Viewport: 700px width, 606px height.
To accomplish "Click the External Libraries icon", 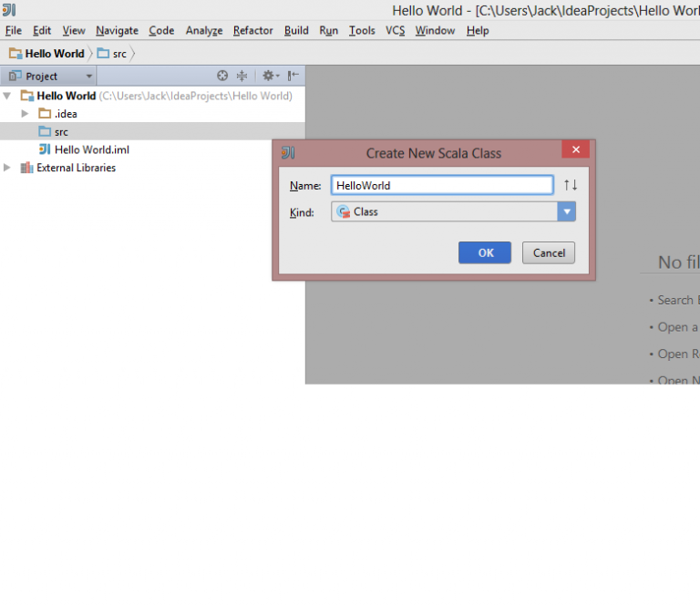I will click(26, 168).
